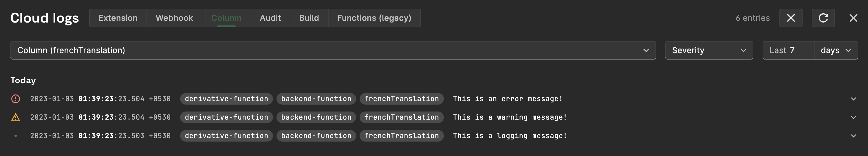The width and height of the screenshot is (868, 156).
Task: Click the backend-function tag on warning row
Action: [x=316, y=117]
